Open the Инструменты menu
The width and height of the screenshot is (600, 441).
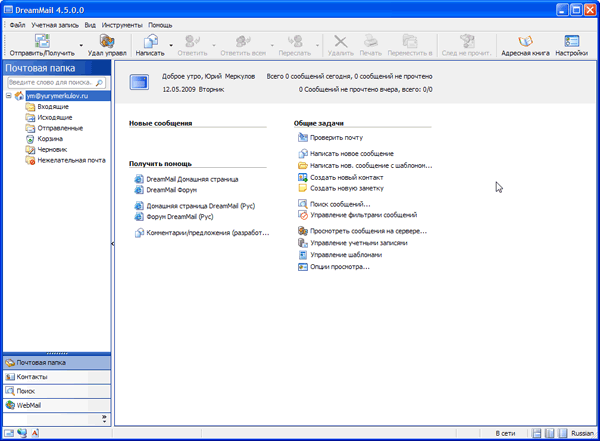pos(122,25)
